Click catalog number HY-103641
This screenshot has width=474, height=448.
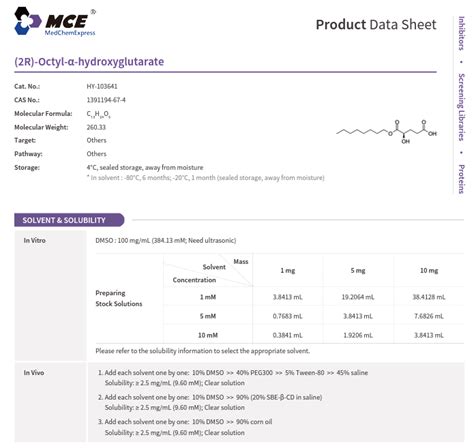point(102,86)
